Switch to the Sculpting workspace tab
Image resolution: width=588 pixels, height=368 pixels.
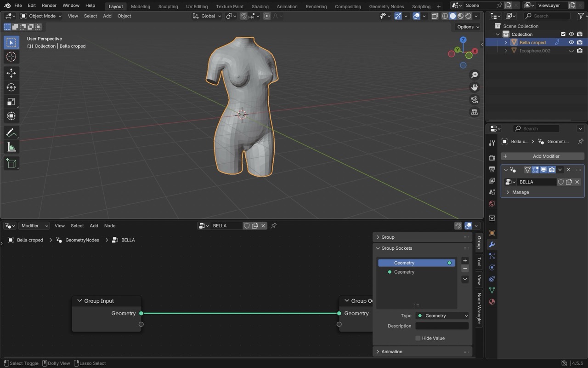tap(168, 6)
